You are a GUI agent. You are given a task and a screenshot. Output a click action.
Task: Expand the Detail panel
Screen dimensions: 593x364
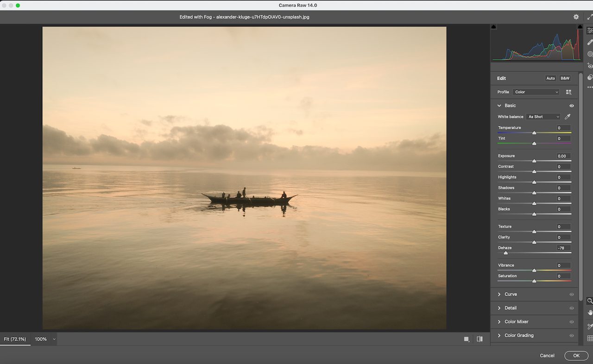tap(499, 308)
